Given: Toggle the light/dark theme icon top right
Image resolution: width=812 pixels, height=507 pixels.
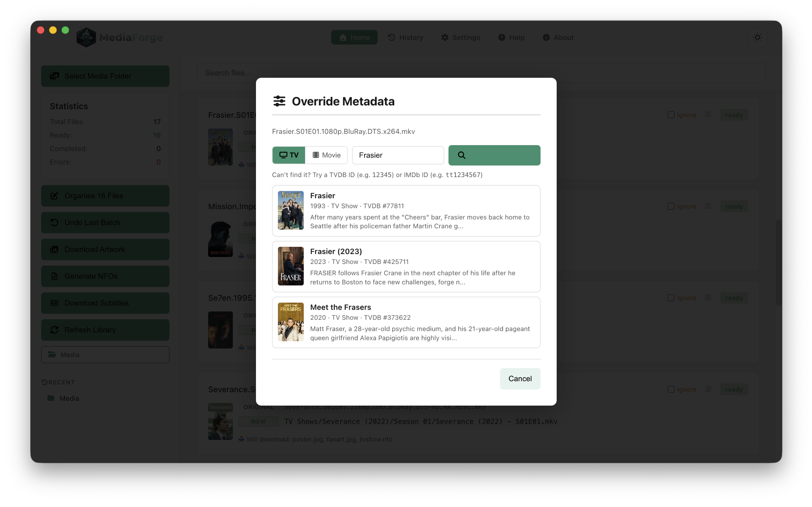Looking at the screenshot, I should click(x=758, y=37).
